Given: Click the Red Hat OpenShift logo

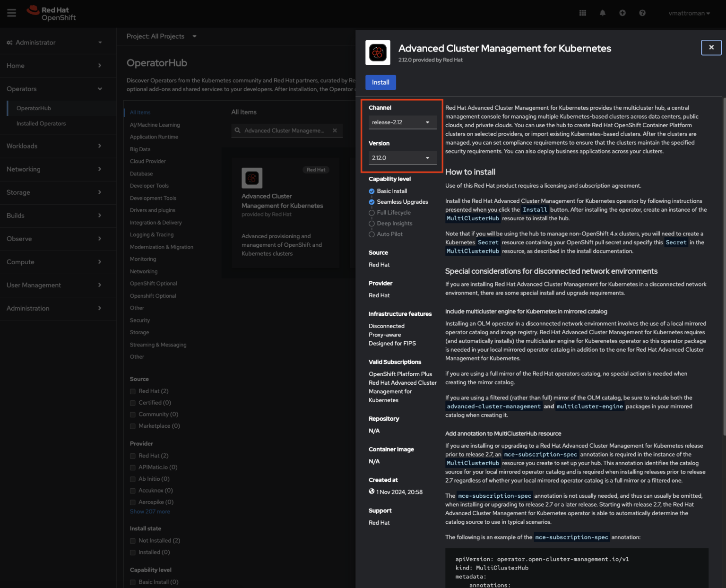Looking at the screenshot, I should (51, 13).
